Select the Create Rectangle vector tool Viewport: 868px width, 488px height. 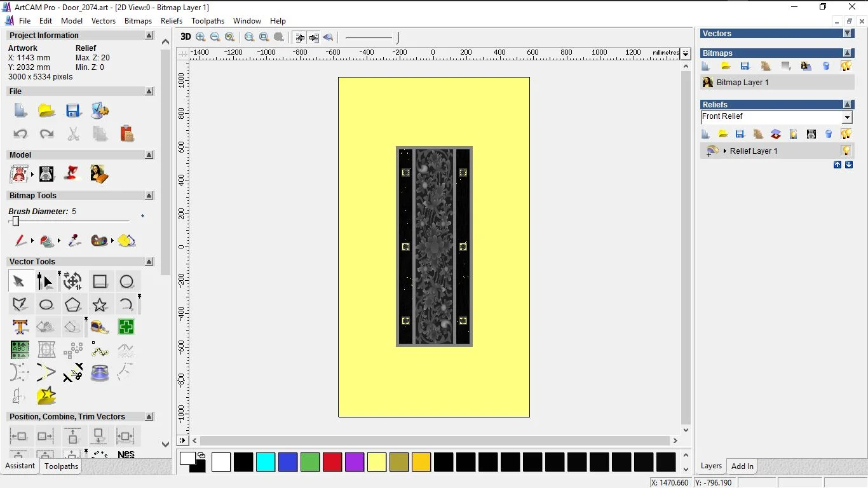[100, 281]
